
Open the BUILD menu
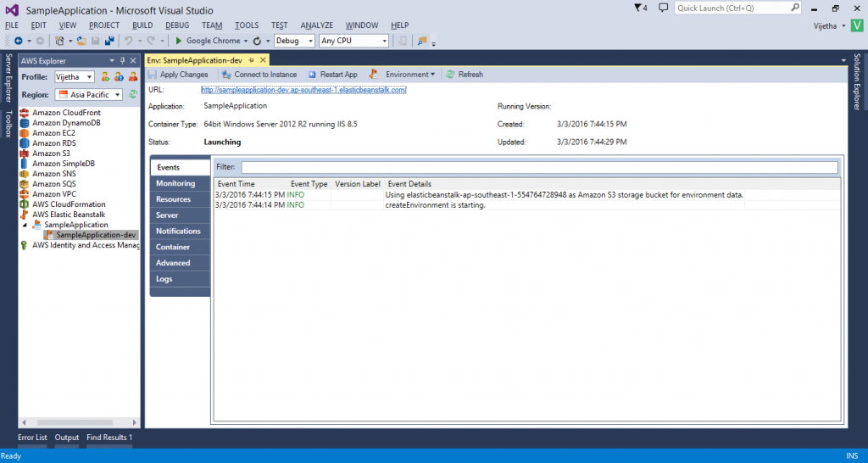(x=142, y=25)
